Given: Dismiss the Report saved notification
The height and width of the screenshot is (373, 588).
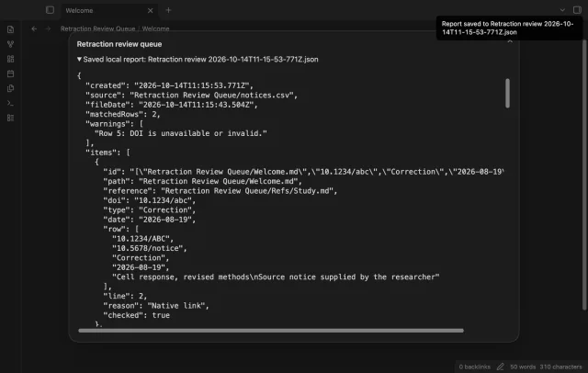Looking at the screenshot, I should pos(509,28).
